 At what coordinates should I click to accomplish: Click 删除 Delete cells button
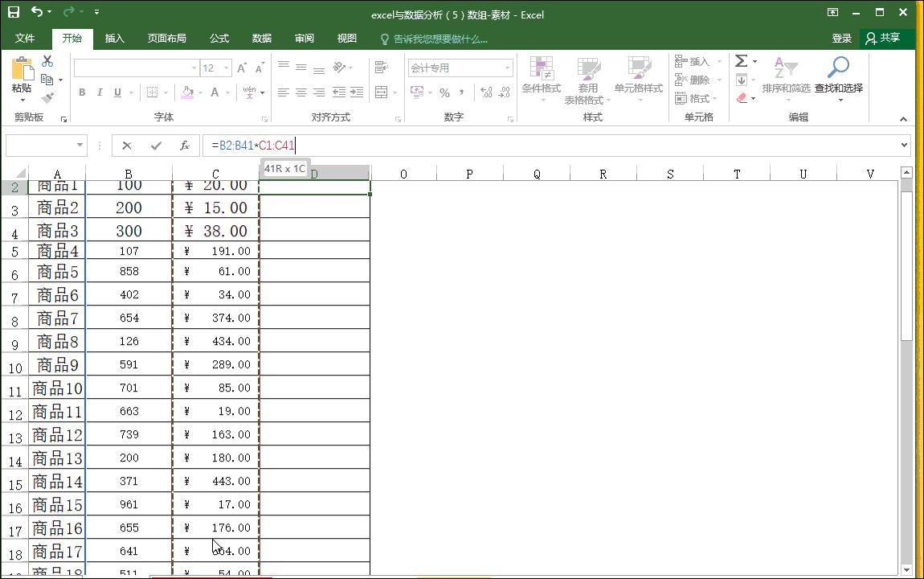point(698,80)
